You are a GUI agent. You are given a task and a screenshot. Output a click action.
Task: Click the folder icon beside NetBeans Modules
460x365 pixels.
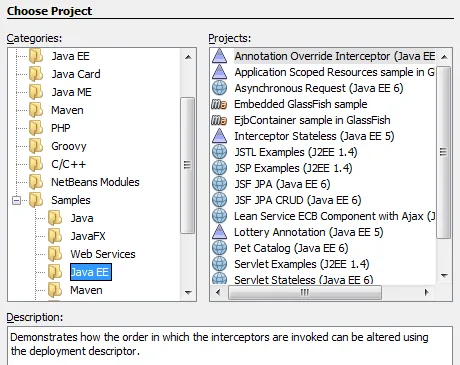point(36,182)
